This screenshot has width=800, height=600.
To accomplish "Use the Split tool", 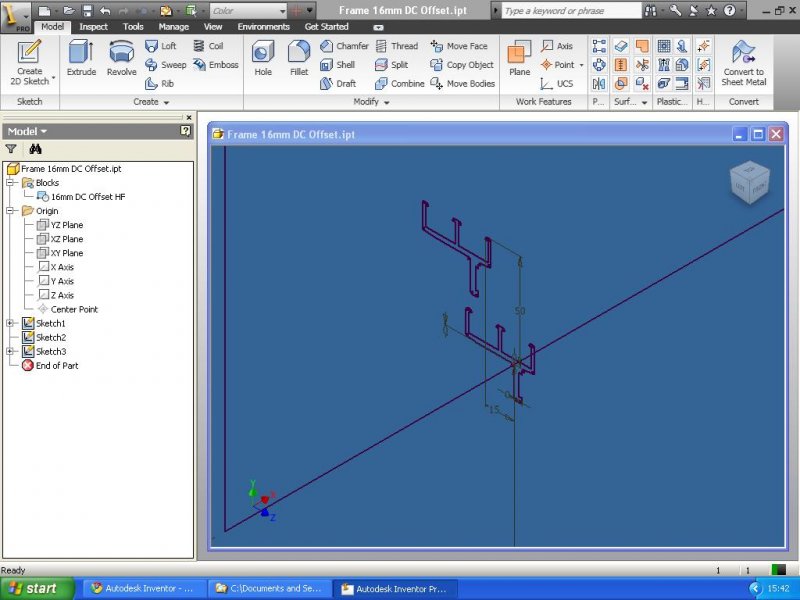I will (391, 65).
